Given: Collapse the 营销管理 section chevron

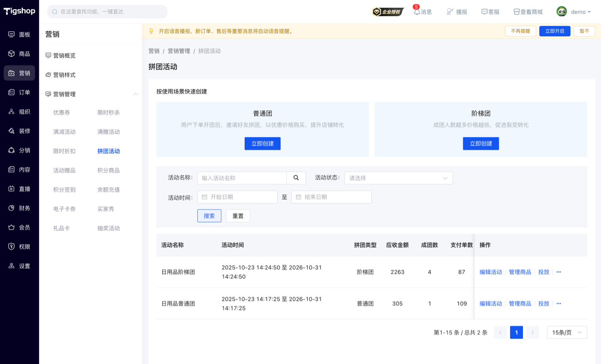Looking at the screenshot, I should pos(135,94).
